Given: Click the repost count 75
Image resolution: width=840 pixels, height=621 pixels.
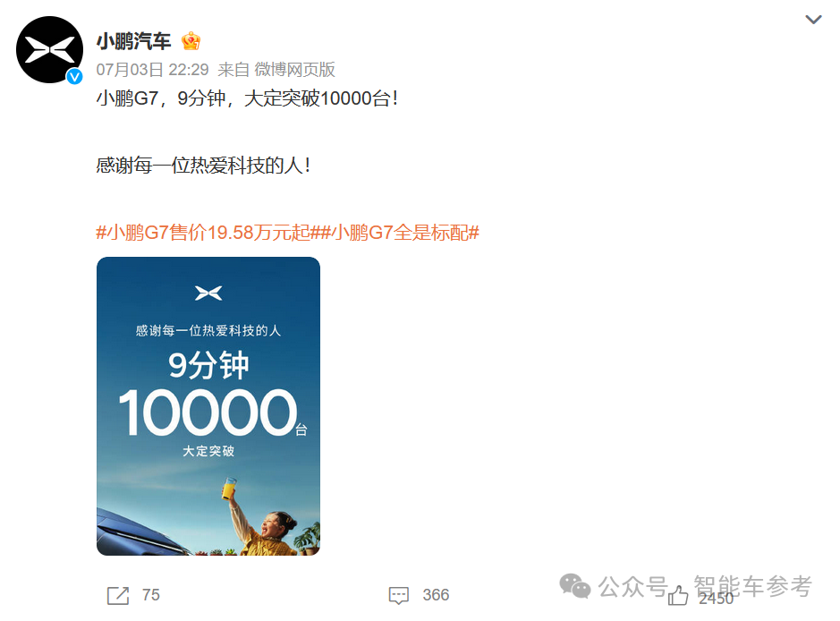Looking at the screenshot, I should 151,595.
